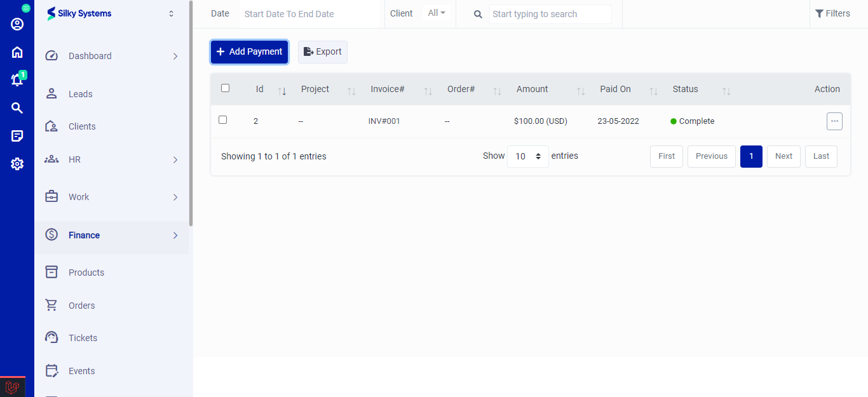Click the Start Date To End Date field
This screenshot has height=397, width=868.
click(309, 14)
